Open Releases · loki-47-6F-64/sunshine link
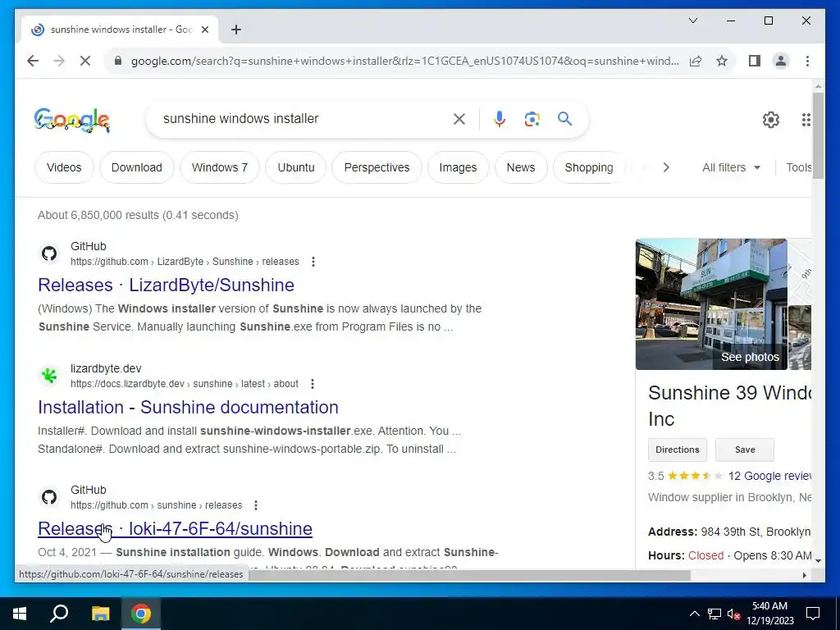The height and width of the screenshot is (630, 840). [x=176, y=529]
